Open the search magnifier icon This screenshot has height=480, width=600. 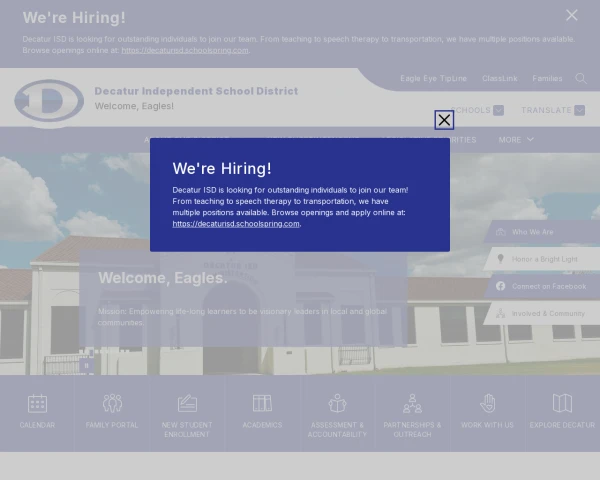point(580,78)
